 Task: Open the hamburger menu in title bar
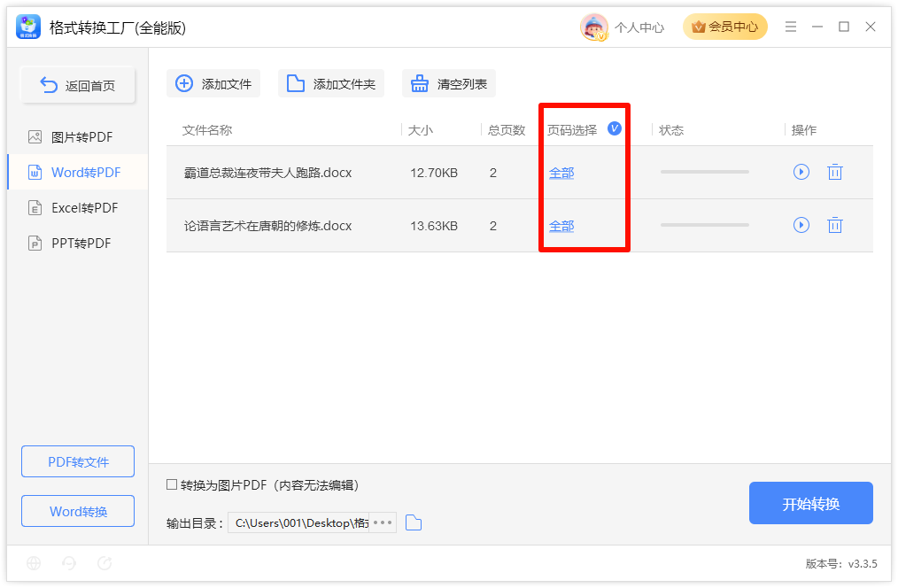click(x=790, y=27)
